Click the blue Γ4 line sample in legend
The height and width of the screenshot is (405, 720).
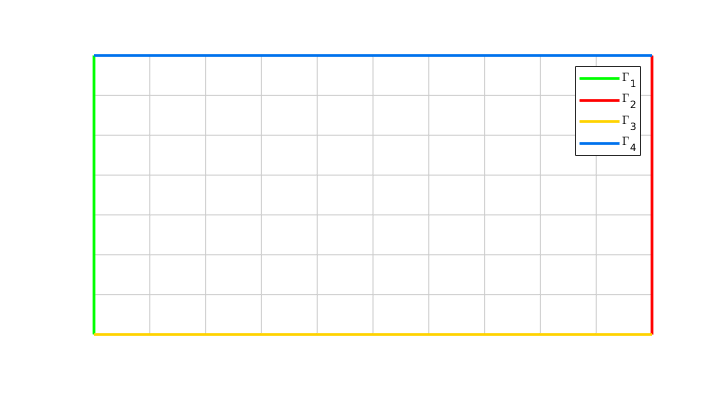(599, 143)
